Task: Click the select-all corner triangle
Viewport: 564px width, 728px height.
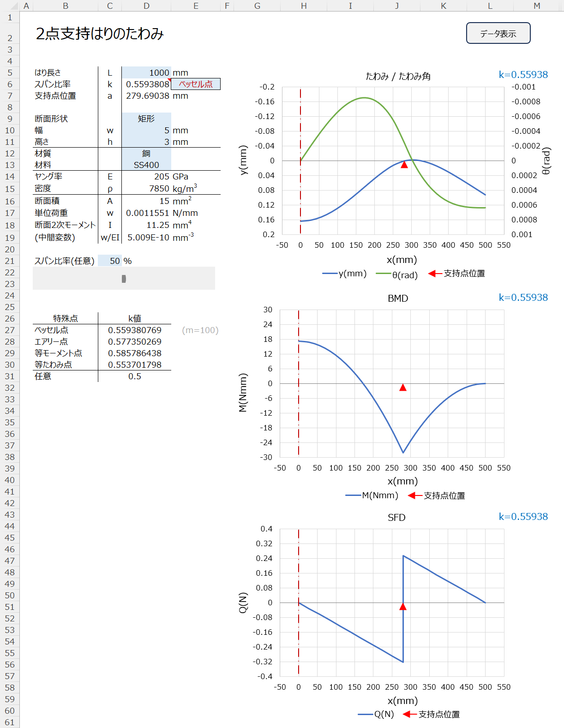Action: point(14,6)
